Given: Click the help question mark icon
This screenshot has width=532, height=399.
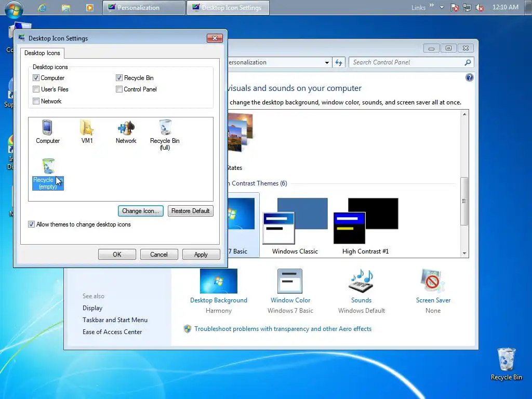Looking at the screenshot, I should pyautogui.click(x=469, y=78).
